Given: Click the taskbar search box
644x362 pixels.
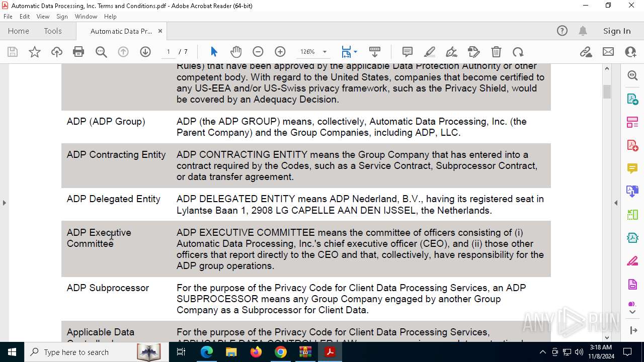Looking at the screenshot, I should click(97, 352).
